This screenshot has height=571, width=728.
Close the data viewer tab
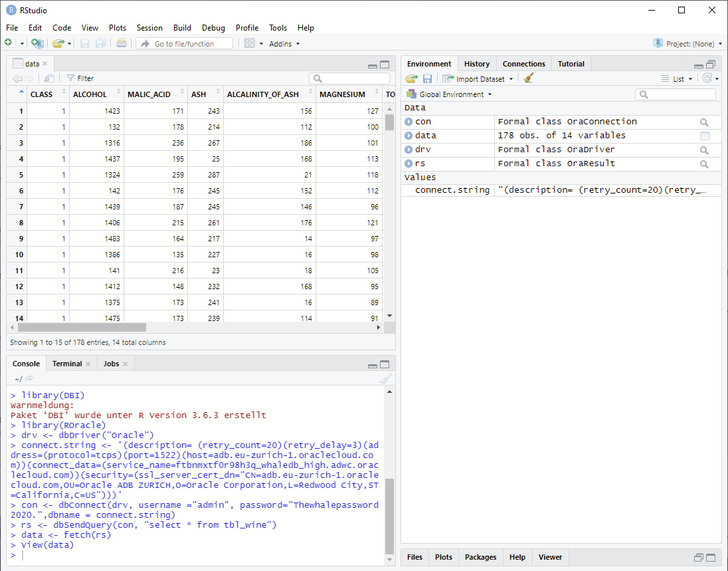[45, 64]
